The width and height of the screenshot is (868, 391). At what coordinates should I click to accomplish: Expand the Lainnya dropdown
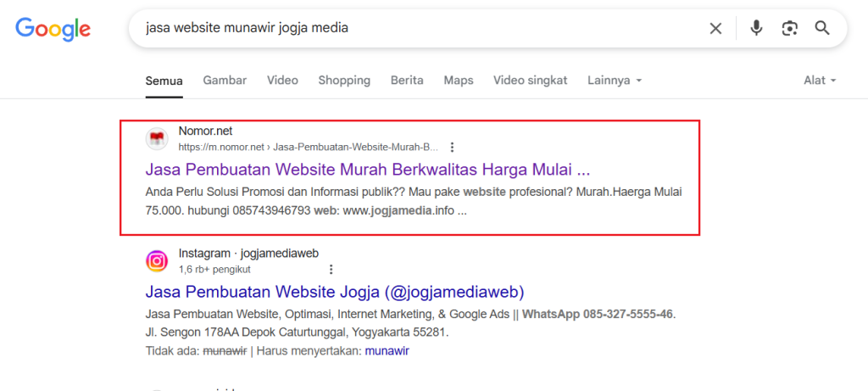point(614,81)
